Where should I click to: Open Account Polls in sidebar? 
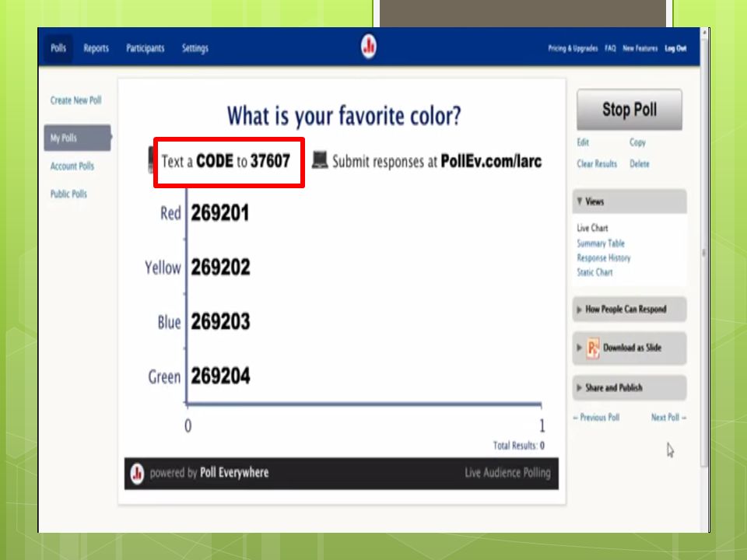[72, 166]
